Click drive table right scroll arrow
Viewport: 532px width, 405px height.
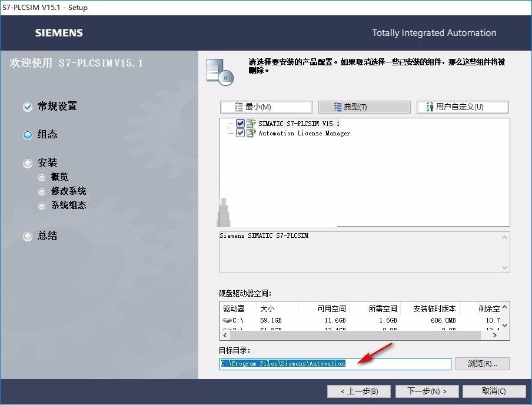point(495,335)
